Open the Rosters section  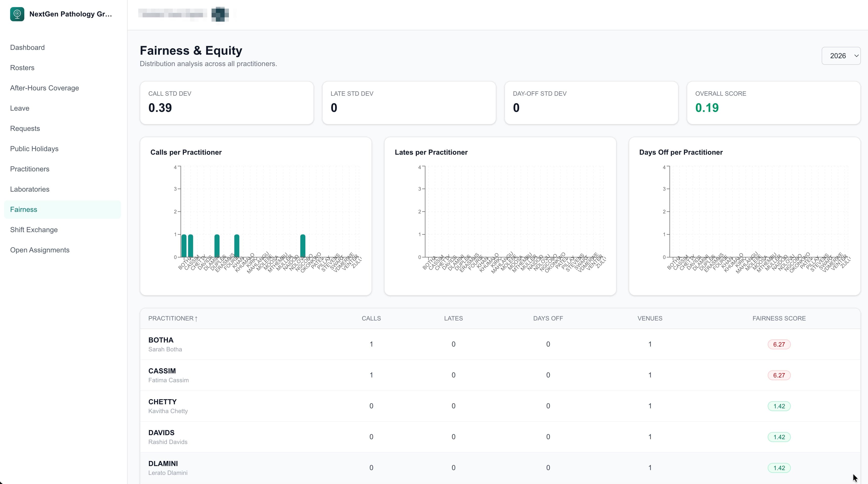22,67
